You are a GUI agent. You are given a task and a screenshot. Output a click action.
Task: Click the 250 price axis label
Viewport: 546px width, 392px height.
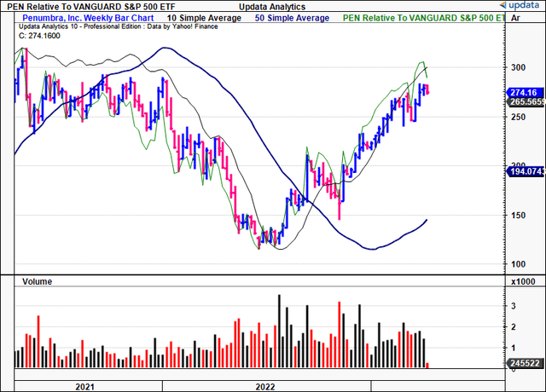click(x=518, y=118)
